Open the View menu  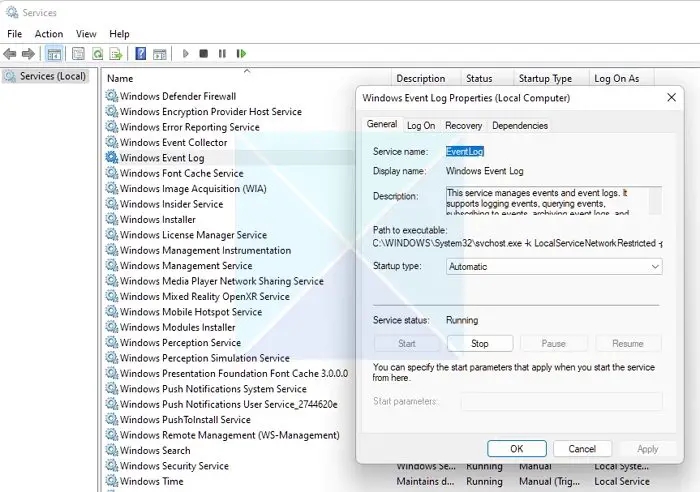click(86, 34)
